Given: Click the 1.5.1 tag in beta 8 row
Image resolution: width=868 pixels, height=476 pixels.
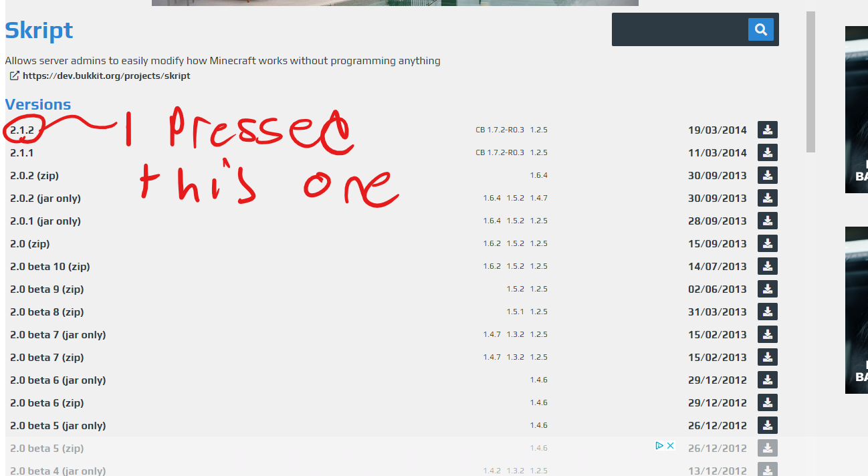Looking at the screenshot, I should (515, 312).
